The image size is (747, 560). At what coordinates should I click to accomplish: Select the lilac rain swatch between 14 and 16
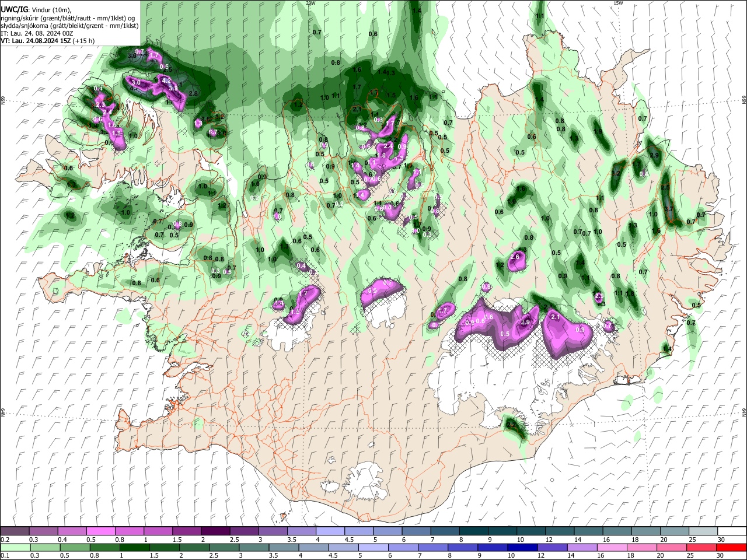tap(582, 548)
